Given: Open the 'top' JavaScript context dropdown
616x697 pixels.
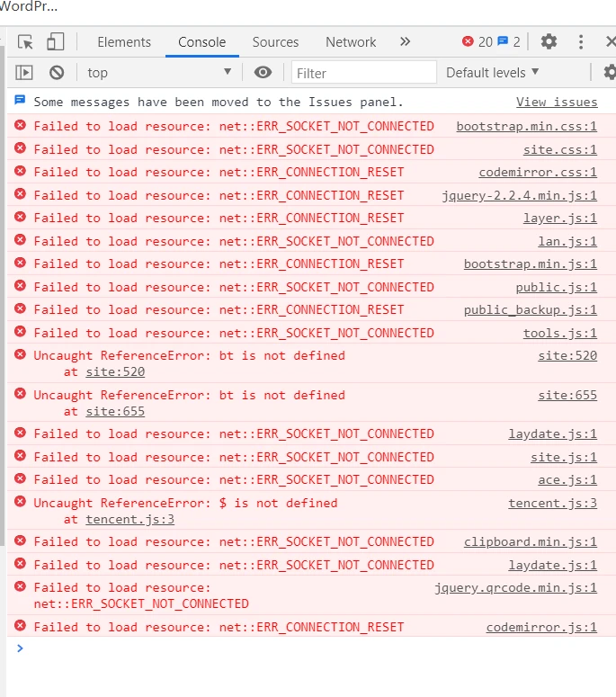Looking at the screenshot, I should point(159,73).
